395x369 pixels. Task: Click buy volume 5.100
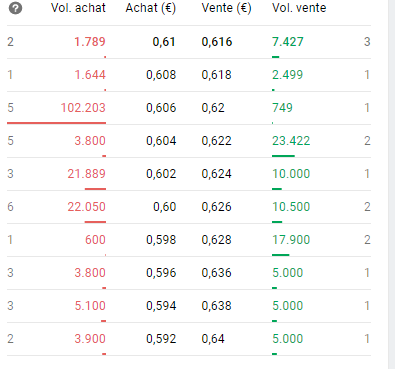(90, 306)
